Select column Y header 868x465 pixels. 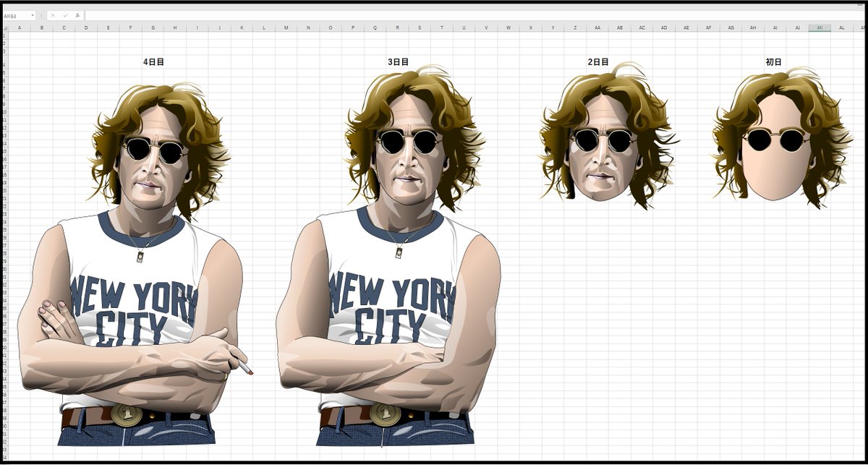coord(553,28)
